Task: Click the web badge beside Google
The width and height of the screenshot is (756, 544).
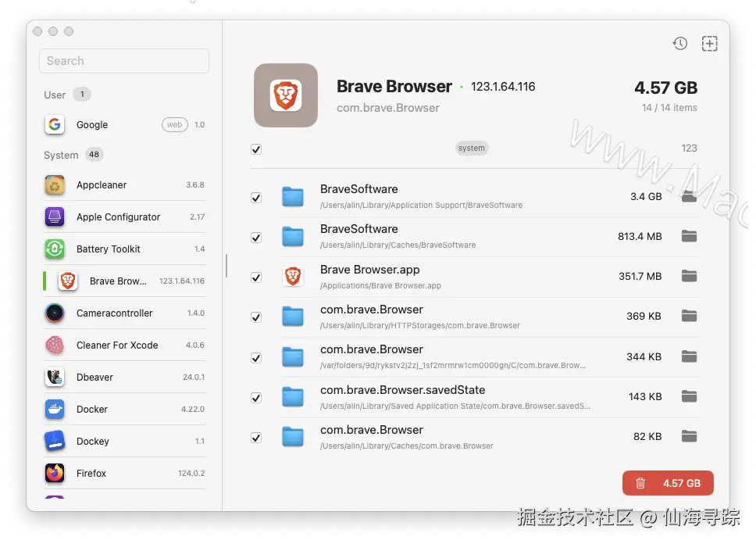Action: [174, 124]
